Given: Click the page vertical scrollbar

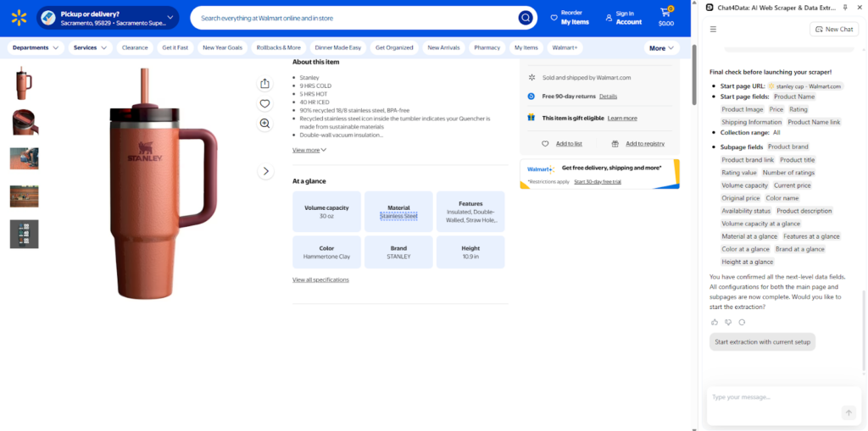Looking at the screenshot, I should (x=694, y=75).
